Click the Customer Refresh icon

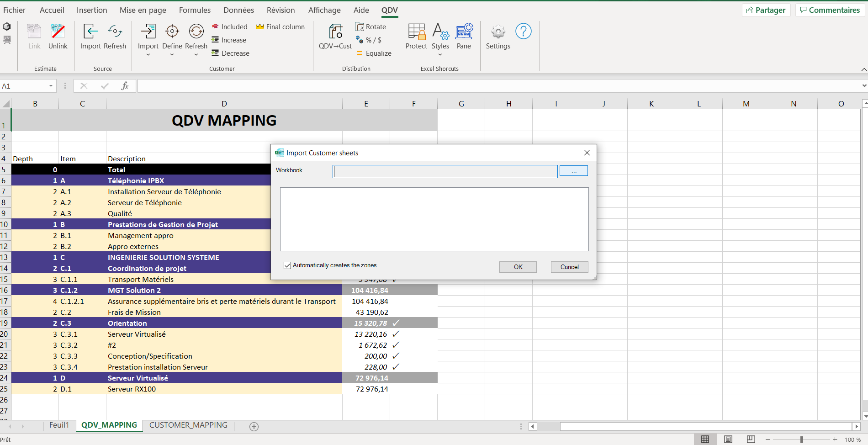[196, 31]
